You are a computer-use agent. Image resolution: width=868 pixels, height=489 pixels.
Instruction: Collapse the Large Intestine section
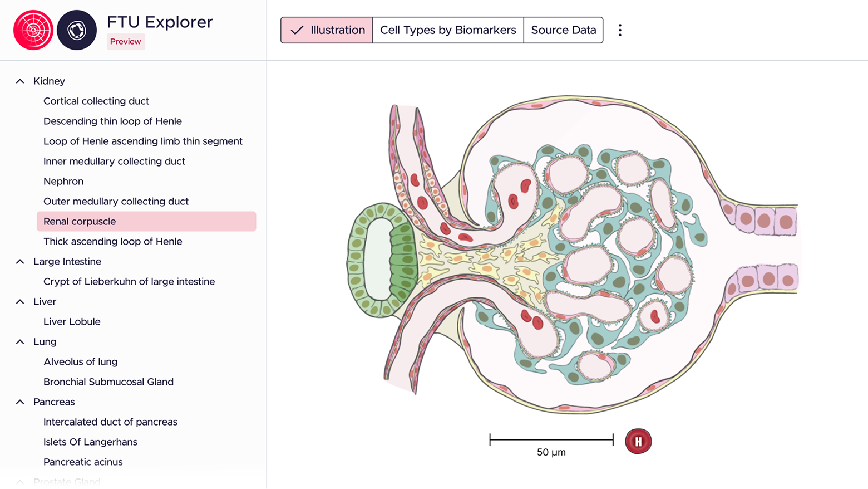[x=20, y=262]
